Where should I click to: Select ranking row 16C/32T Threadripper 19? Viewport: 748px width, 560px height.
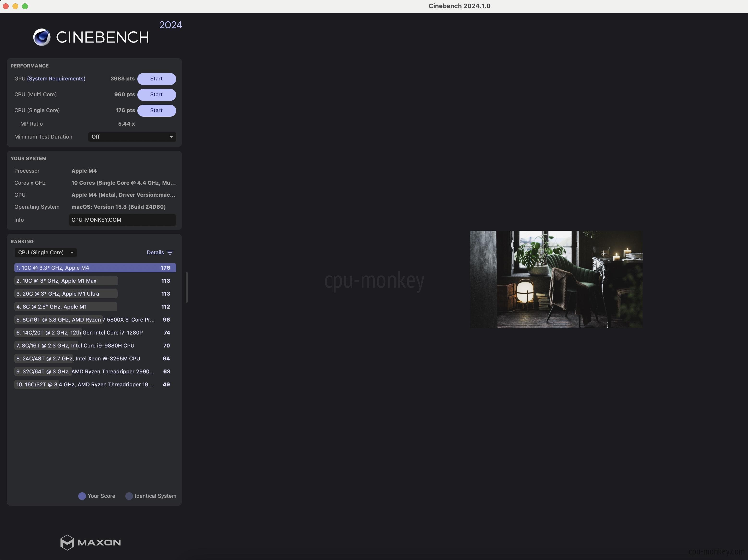click(x=95, y=384)
